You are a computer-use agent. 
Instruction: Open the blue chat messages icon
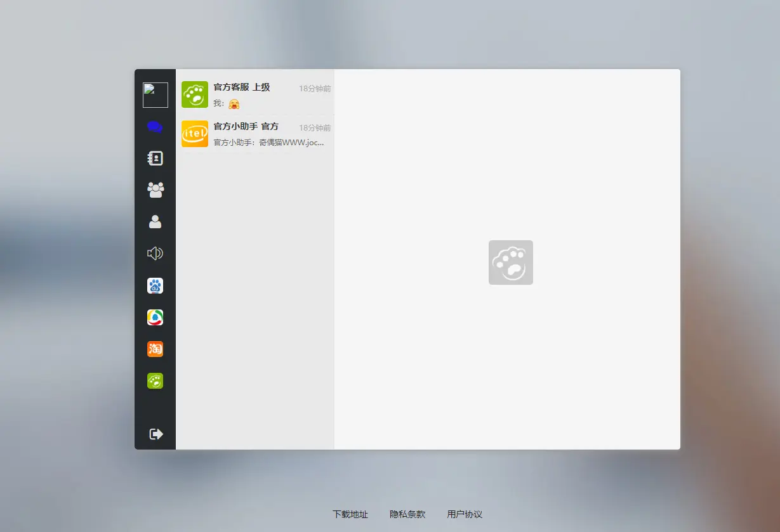(x=155, y=127)
